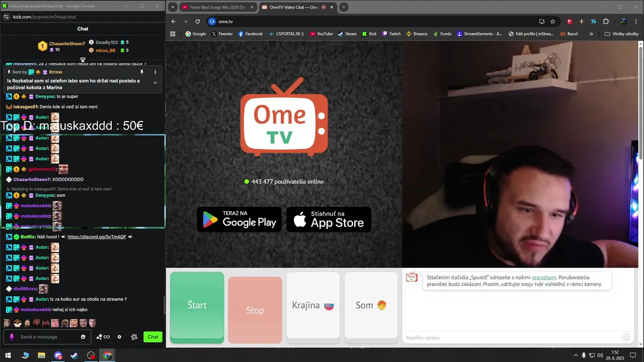Open Fumbi bookmark
Image resolution: width=644 pixels, height=362 pixels.
pyautogui.click(x=442, y=34)
